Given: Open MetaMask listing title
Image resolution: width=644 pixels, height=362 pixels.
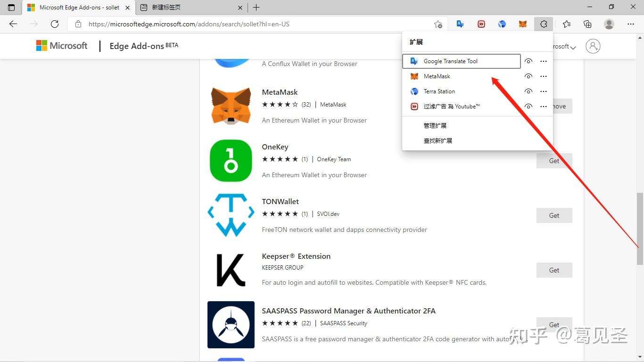Looking at the screenshot, I should 280,92.
